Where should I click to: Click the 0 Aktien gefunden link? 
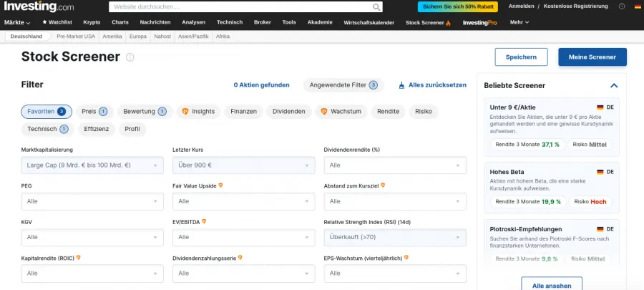click(262, 85)
